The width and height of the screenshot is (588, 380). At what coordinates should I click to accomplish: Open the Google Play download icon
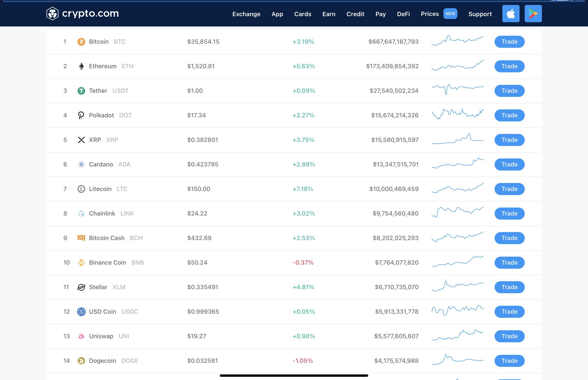click(533, 14)
